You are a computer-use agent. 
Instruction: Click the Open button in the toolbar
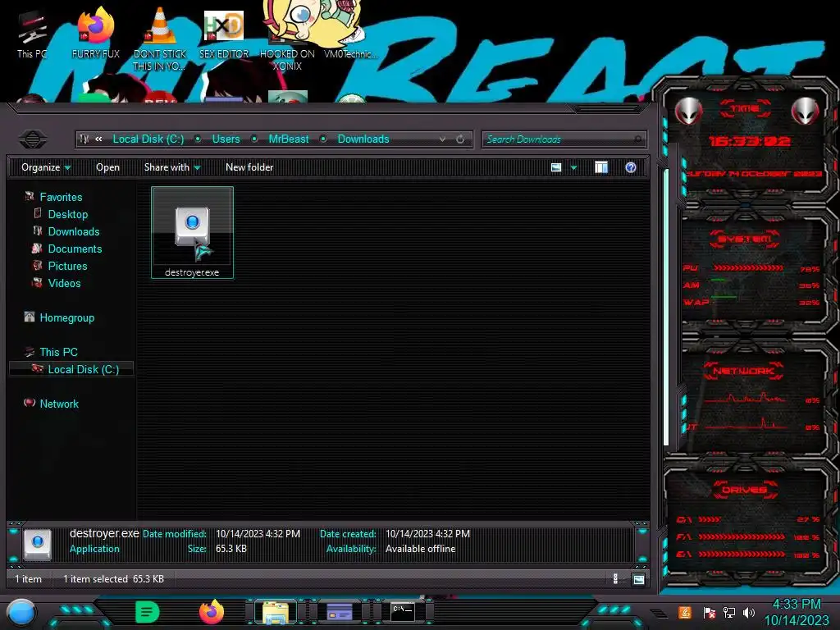coord(107,167)
